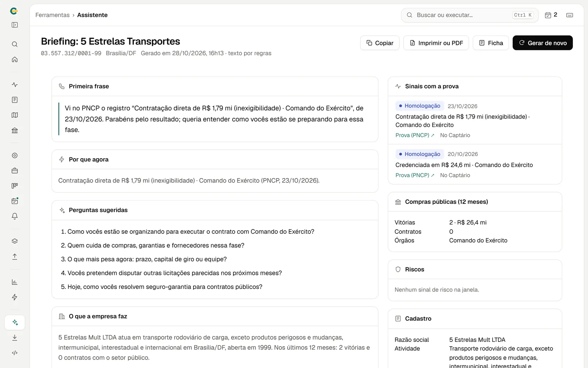
Task: Focus the Buscar ou executar search field
Action: (470, 15)
